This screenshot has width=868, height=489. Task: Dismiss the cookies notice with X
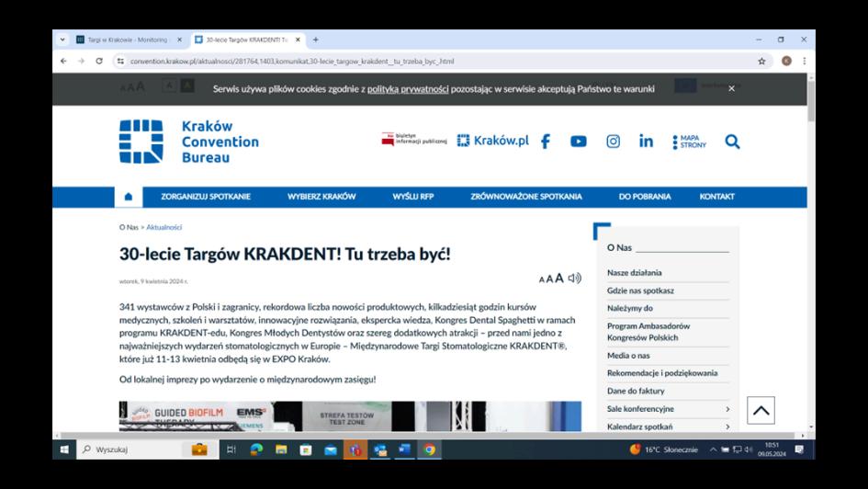click(731, 88)
